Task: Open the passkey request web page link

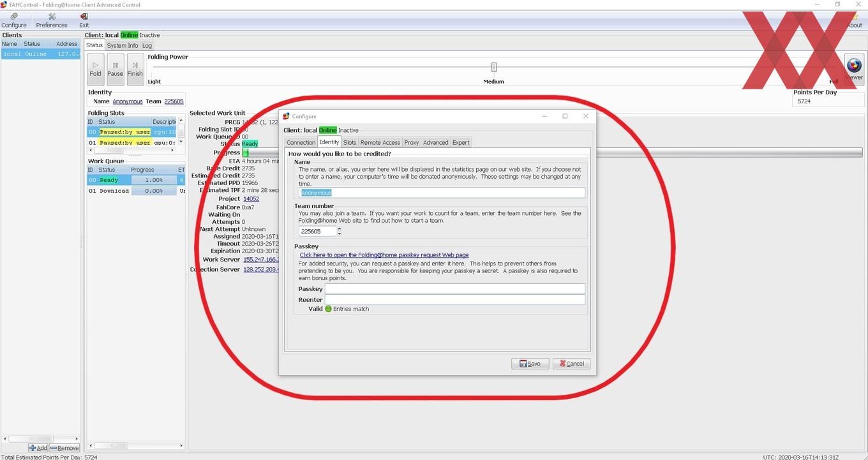Action: pos(384,255)
